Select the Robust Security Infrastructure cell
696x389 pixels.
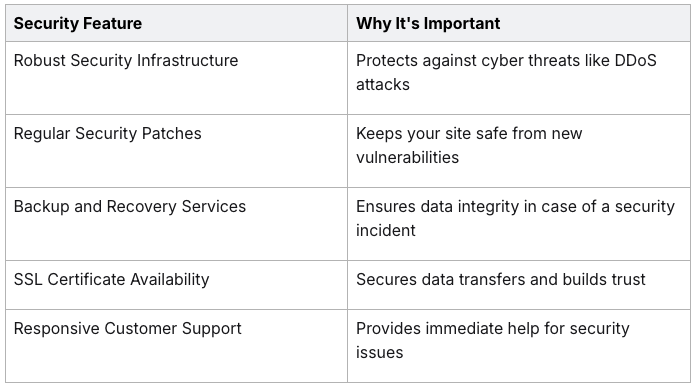coord(176,78)
